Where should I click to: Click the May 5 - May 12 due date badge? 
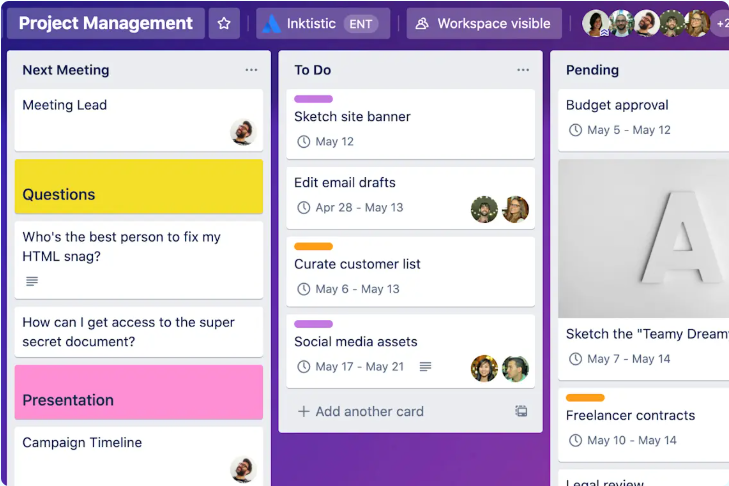[619, 130]
